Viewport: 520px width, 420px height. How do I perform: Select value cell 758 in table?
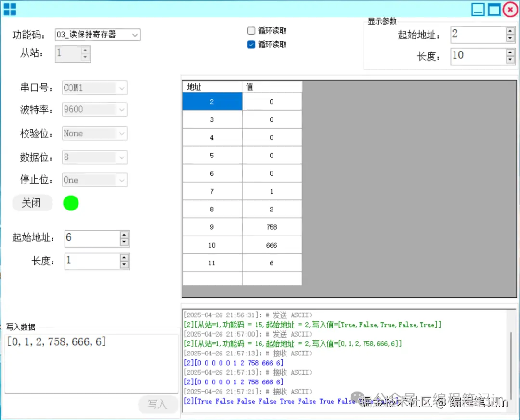tap(272, 227)
